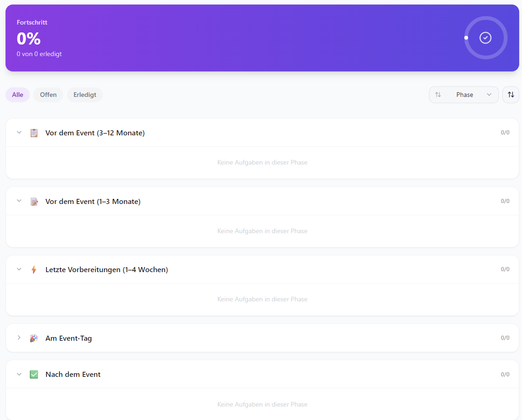Collapse the Letzte Vorbereitungen (1–4 Wochen) section
This screenshot has width=522, height=420.
pyautogui.click(x=19, y=269)
